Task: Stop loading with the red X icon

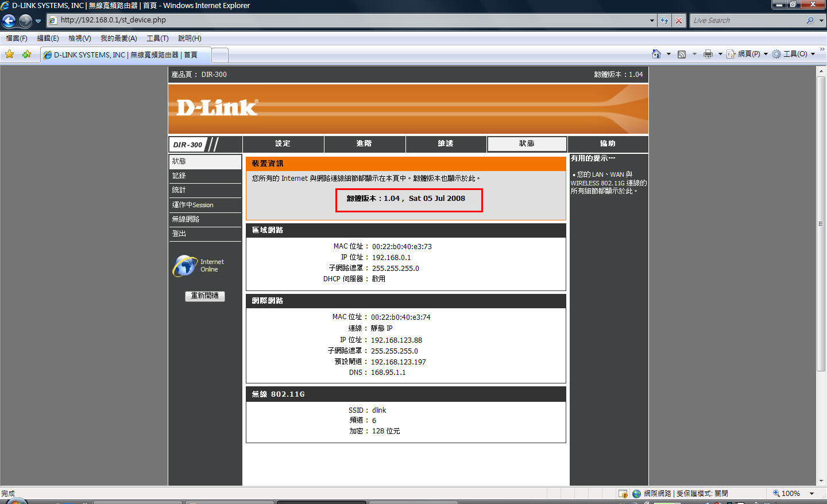Action: (x=679, y=20)
